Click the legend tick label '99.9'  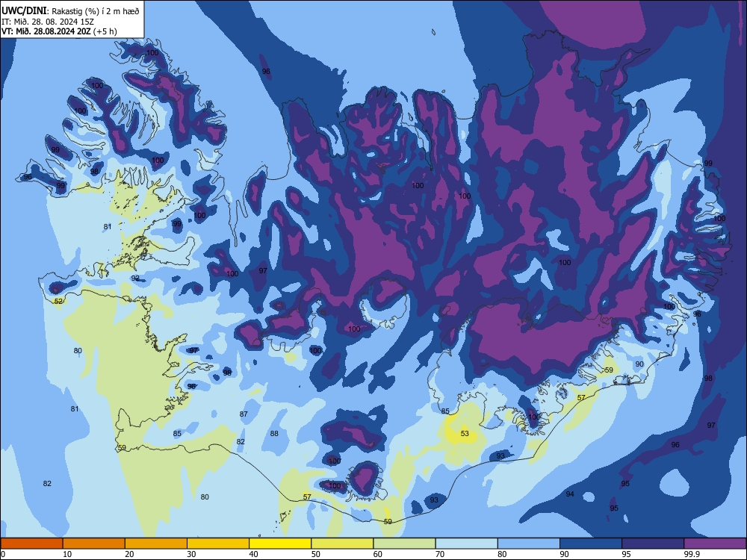coord(692,554)
